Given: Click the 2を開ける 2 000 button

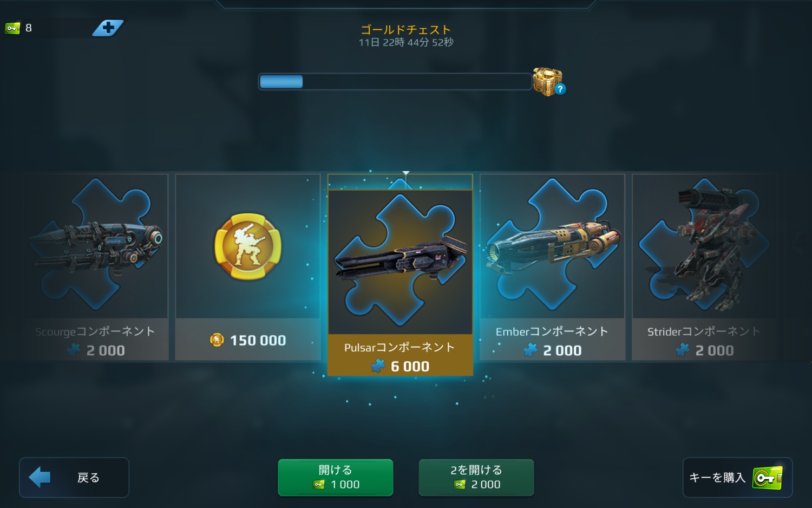Looking at the screenshot, I should pos(476,478).
